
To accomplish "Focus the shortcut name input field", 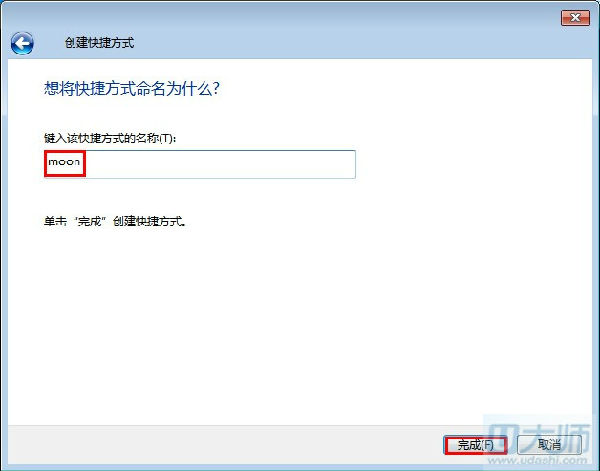I will (x=200, y=164).
